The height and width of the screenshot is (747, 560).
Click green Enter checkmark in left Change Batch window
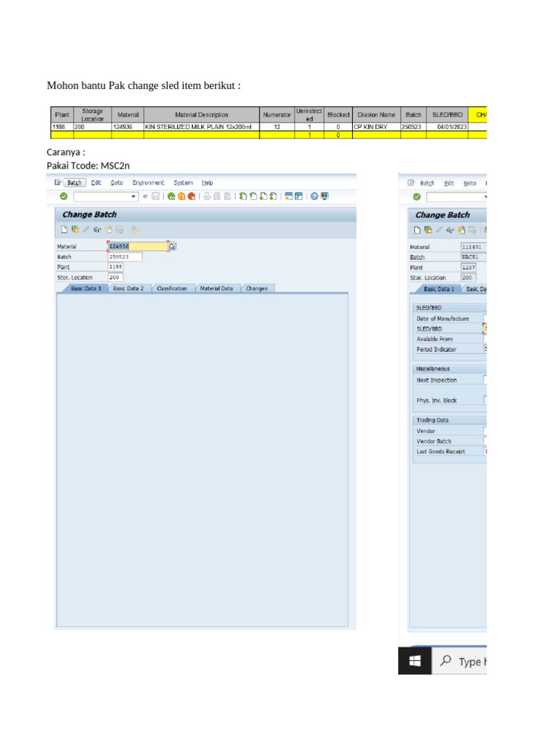[x=63, y=196]
